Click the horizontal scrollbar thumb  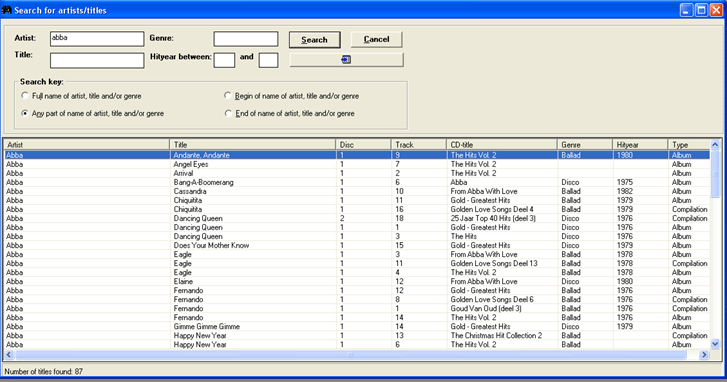(350, 355)
